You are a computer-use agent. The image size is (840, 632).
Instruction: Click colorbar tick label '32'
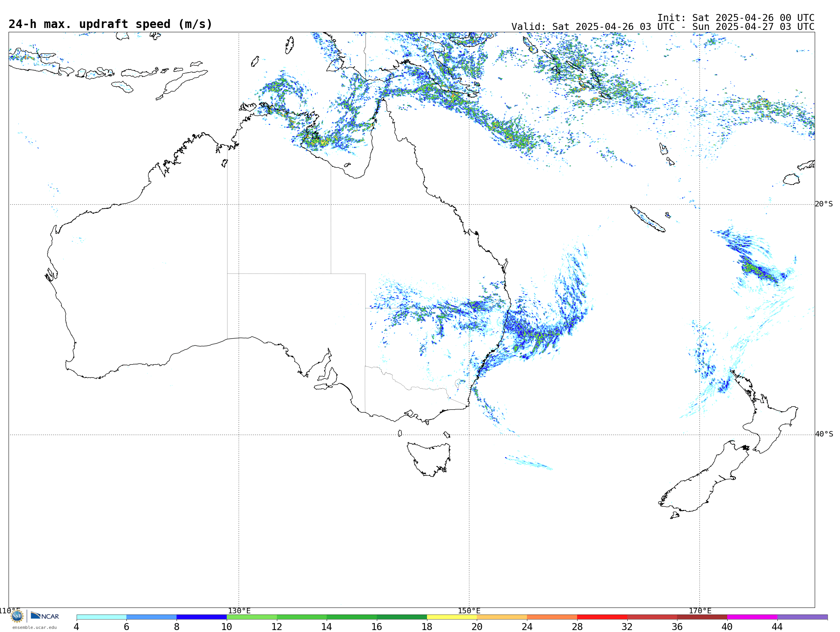point(627,627)
